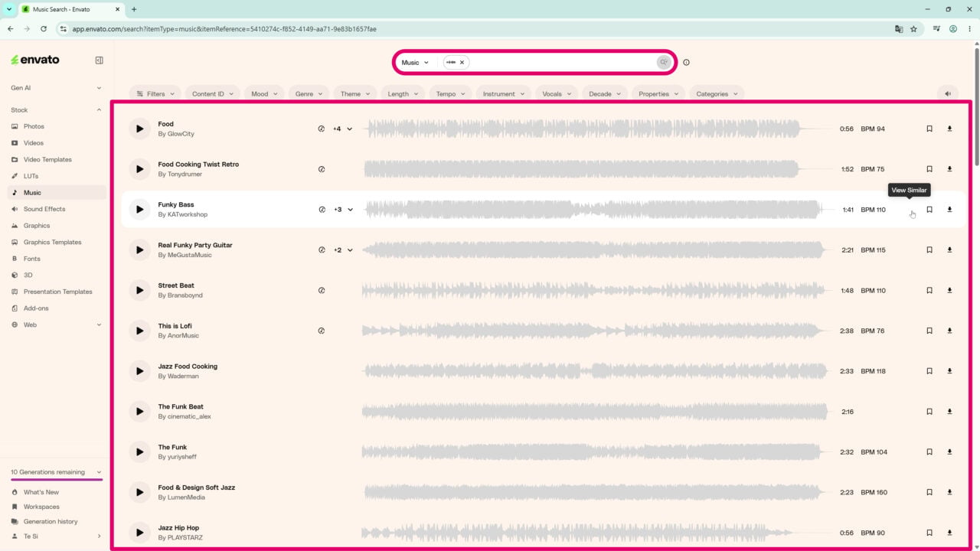Expand the Gen AI sidebar section
Screen dimensions: 980x551
pyautogui.click(x=56, y=88)
